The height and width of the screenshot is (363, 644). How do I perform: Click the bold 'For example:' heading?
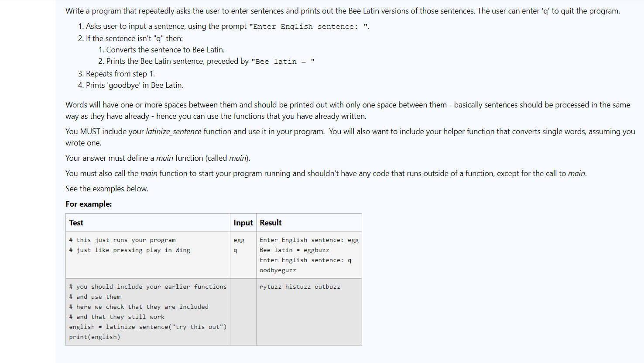coord(89,204)
